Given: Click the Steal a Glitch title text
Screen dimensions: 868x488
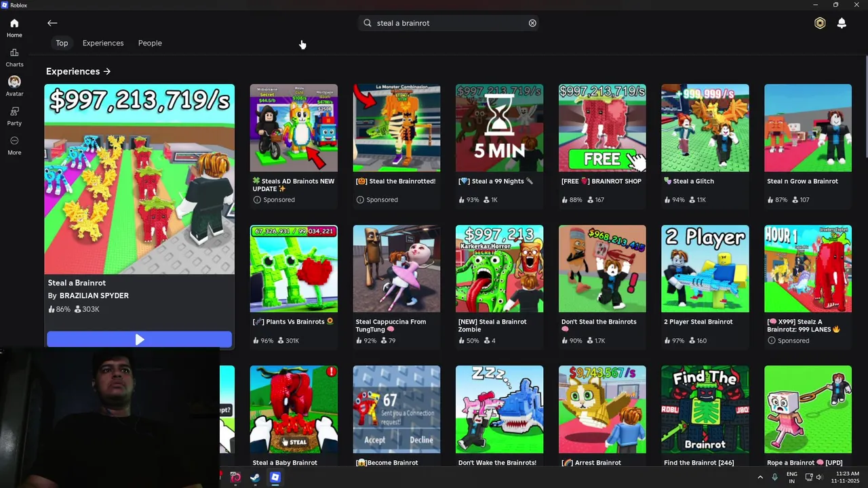Looking at the screenshot, I should [689, 182].
